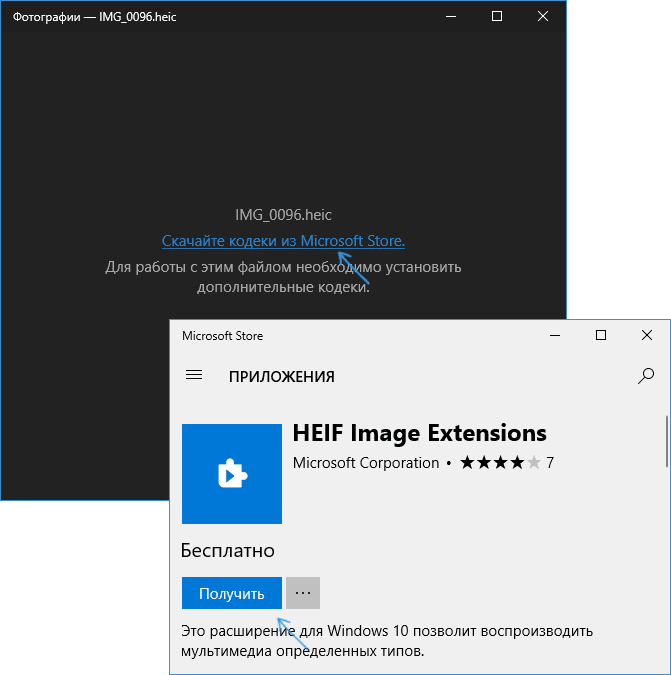Minimize the Microsoft Store window
This screenshot has width=671, height=675.
[555, 335]
